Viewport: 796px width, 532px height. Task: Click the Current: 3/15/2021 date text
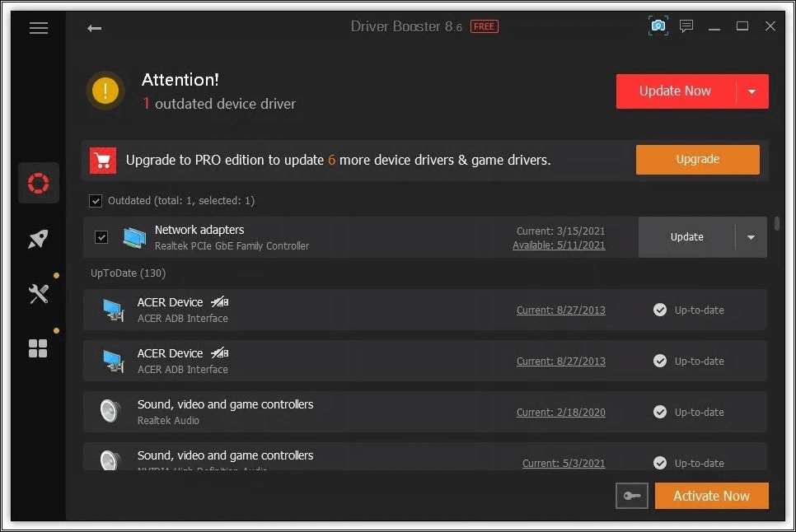coord(561,231)
